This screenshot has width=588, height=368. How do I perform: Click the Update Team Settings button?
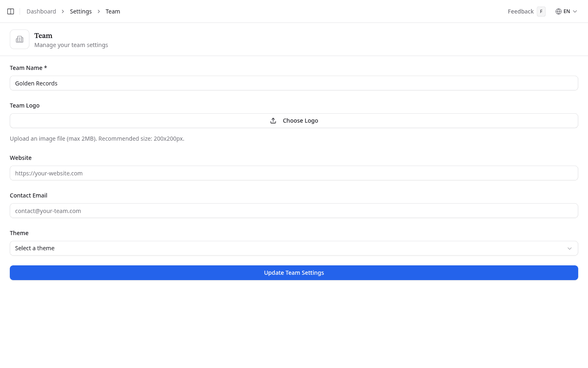[x=294, y=273]
